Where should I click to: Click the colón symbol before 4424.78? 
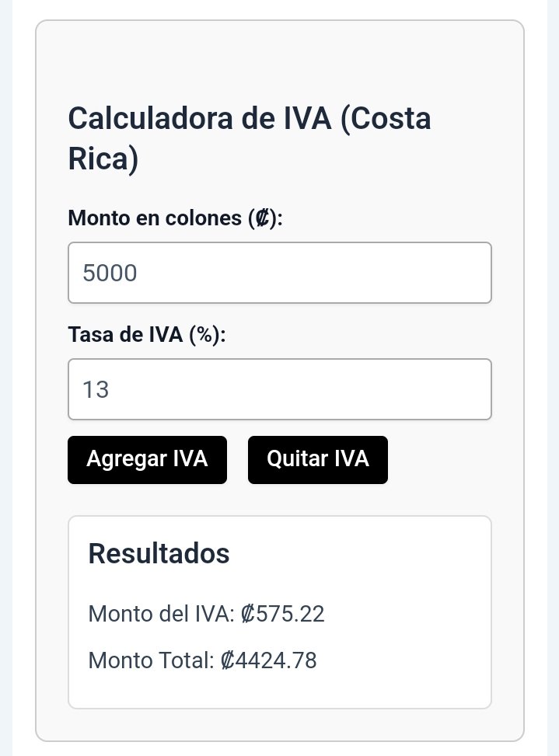click(228, 660)
